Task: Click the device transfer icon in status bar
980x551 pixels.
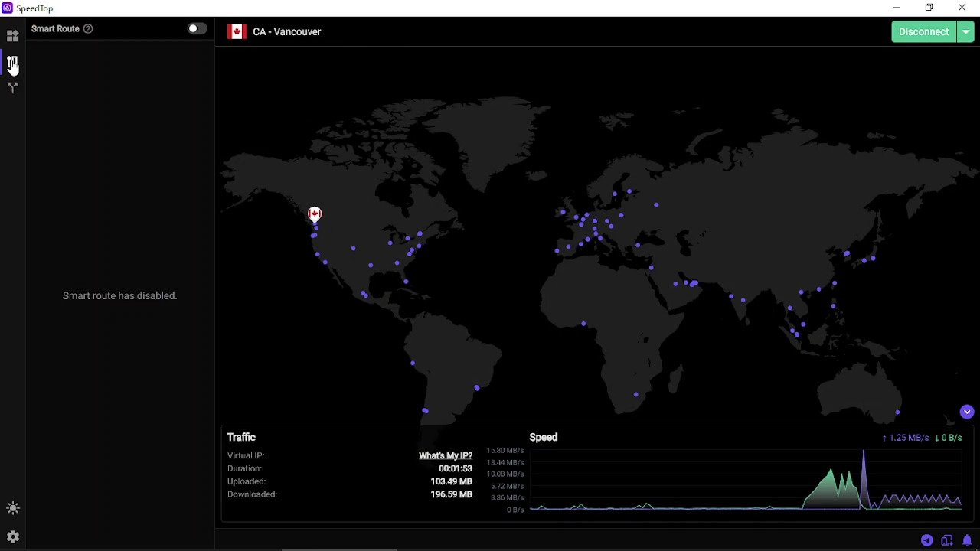Action: [x=947, y=540]
